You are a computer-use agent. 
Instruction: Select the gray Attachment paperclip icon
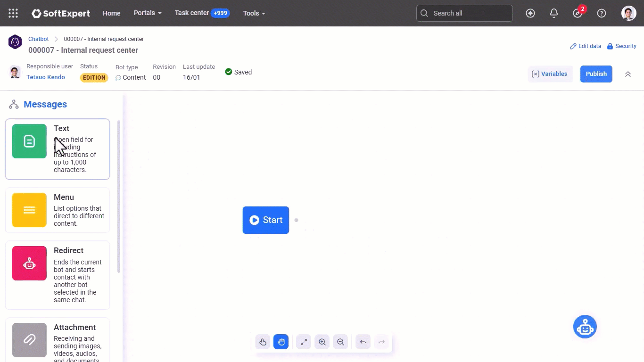pos(29,340)
